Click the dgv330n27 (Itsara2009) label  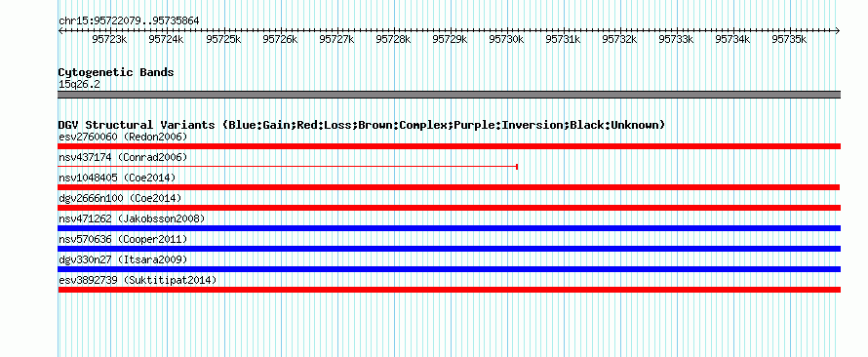tap(123, 259)
